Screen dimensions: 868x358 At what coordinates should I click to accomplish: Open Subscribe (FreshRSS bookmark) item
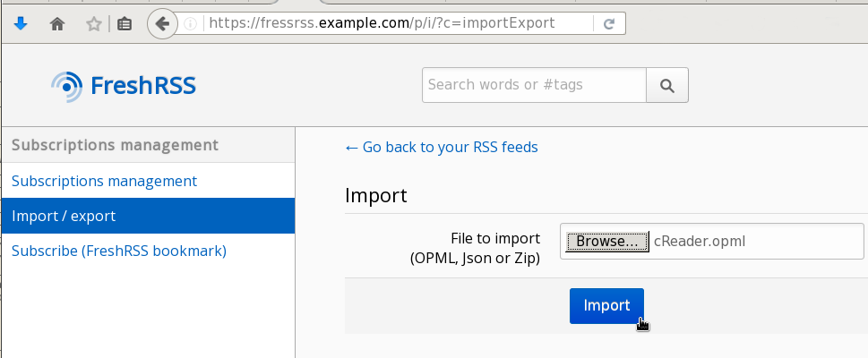point(119,251)
